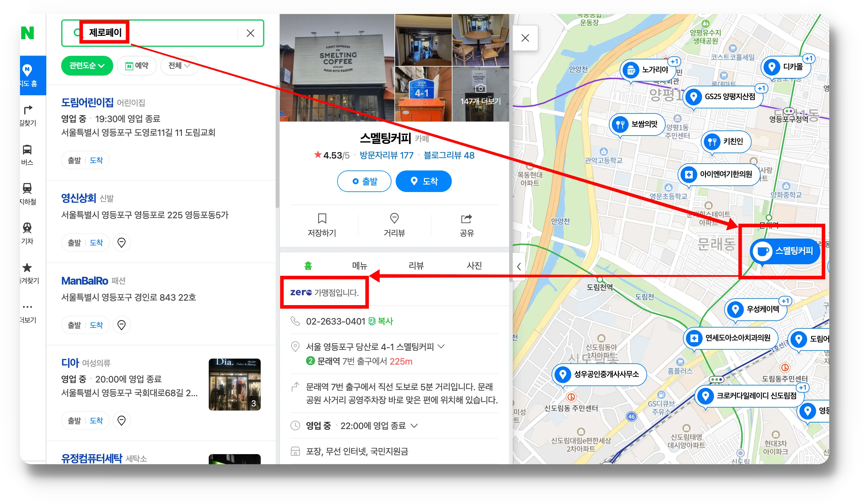The image size is (863, 504).
Task: Open directions (길찾기) in the sidebar
Action: pos(27,115)
